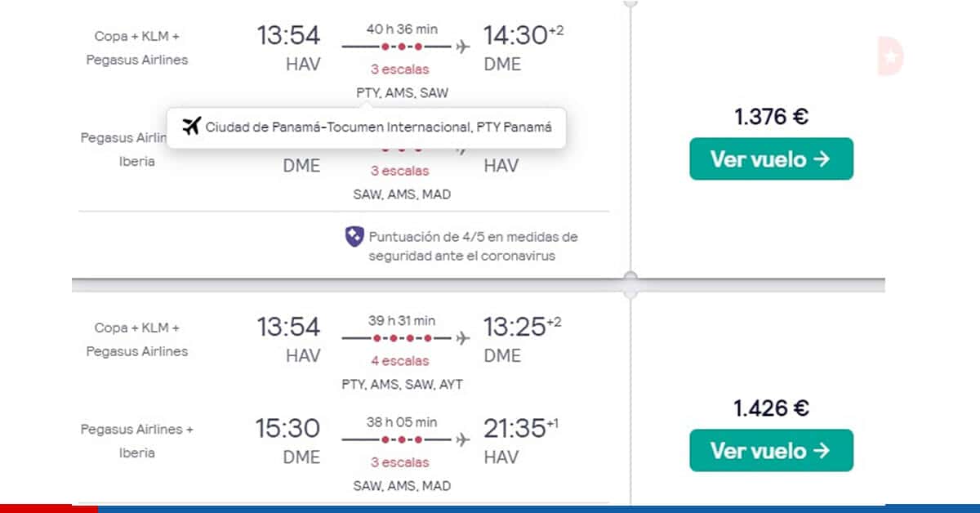Click the red star badge at top right

pos(891,56)
